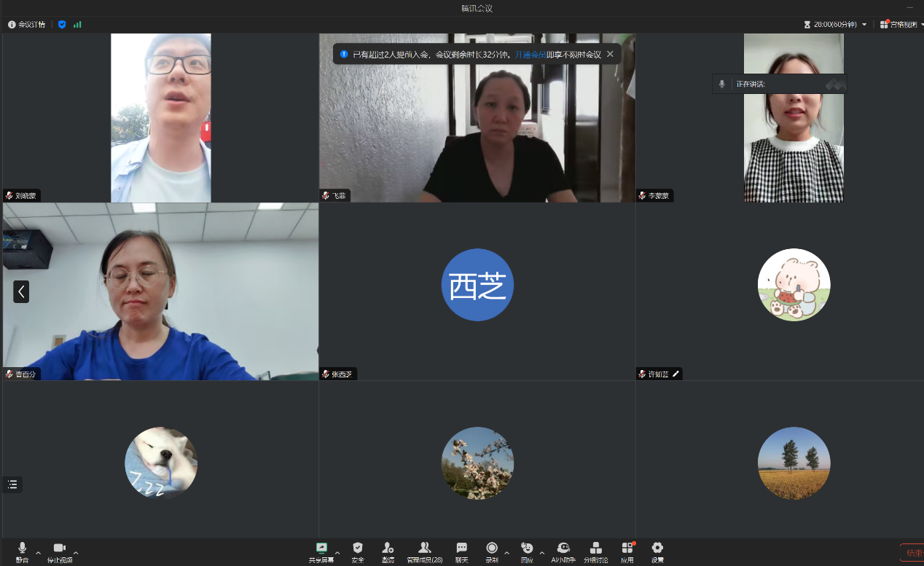Open Settings (设置) gear icon
Viewport: 924px width, 566px height.
pos(657,551)
